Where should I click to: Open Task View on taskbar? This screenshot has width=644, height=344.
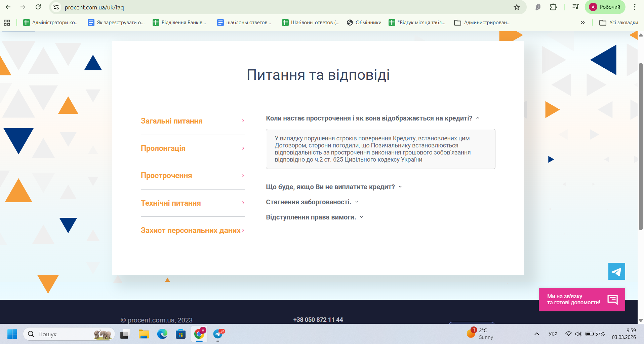(125, 334)
